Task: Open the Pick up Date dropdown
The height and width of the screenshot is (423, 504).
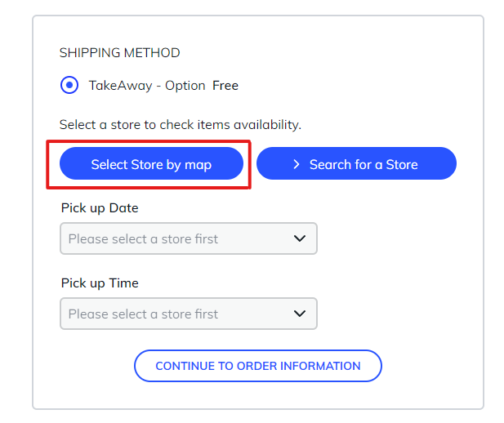Action: click(x=188, y=238)
